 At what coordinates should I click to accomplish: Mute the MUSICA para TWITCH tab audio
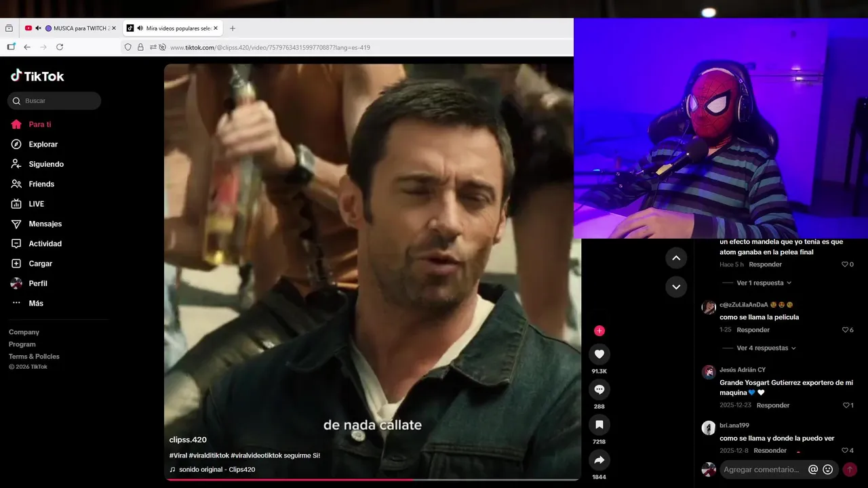(x=38, y=28)
